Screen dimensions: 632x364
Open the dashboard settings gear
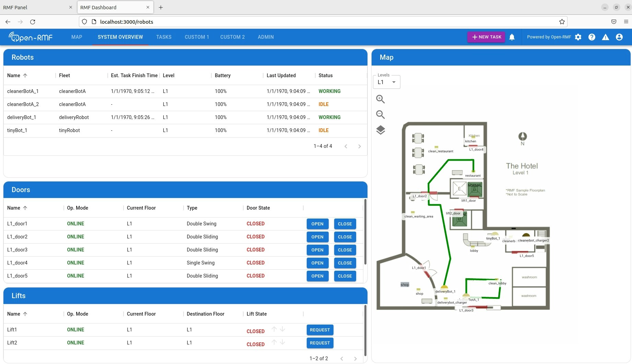click(x=578, y=37)
